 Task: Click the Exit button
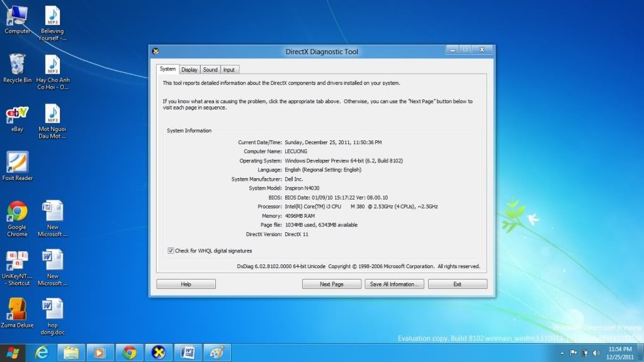click(x=458, y=284)
